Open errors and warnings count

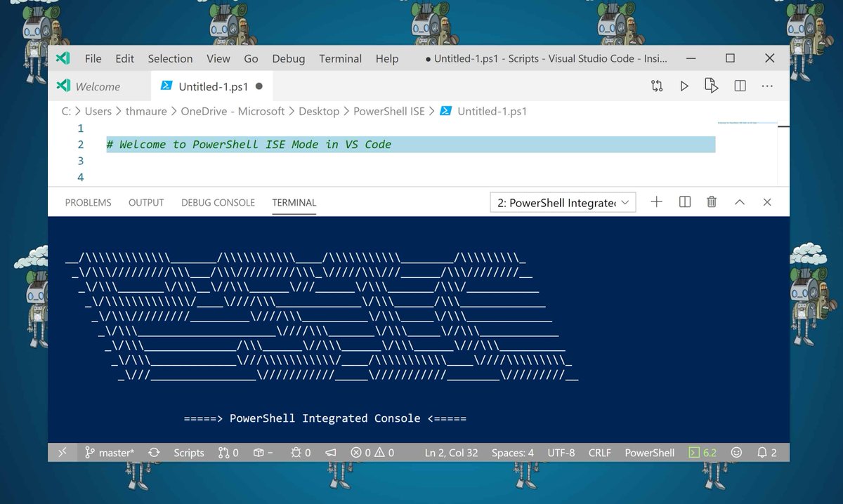click(372, 453)
